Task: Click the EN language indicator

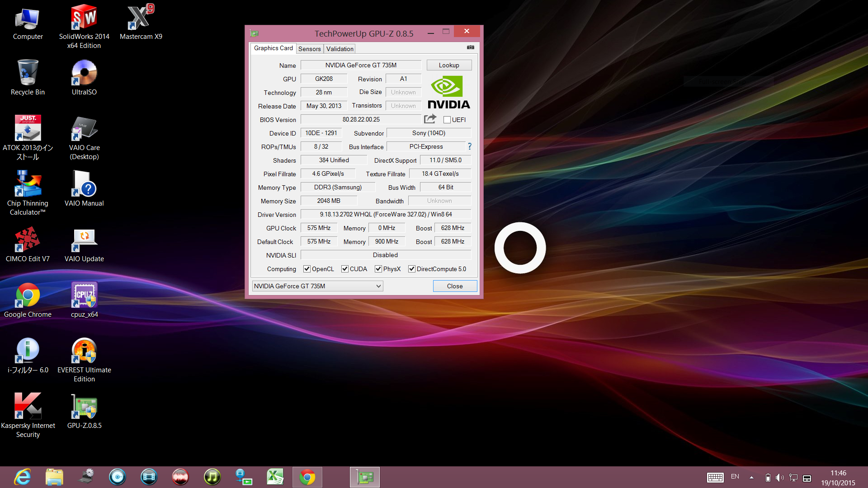Action: pos(735,477)
